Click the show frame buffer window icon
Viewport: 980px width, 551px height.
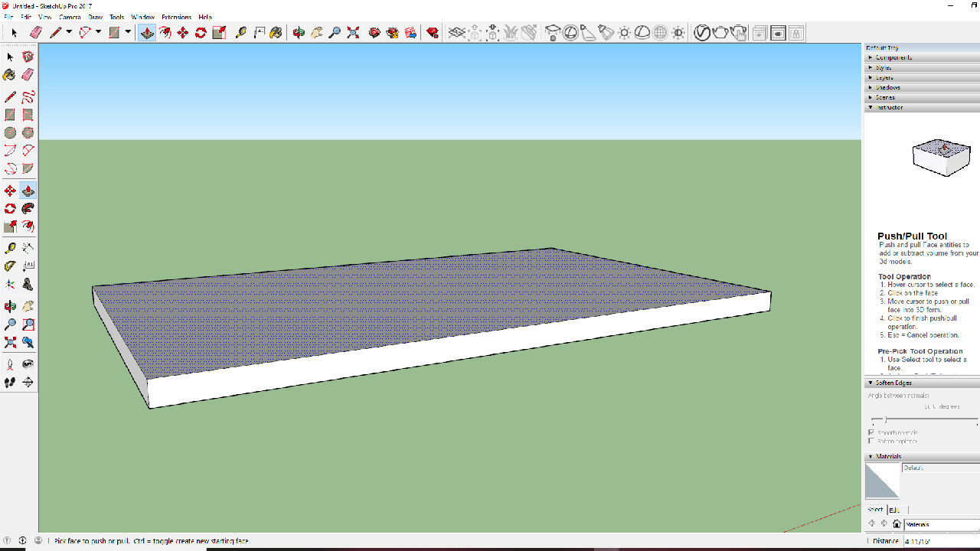pos(778,33)
